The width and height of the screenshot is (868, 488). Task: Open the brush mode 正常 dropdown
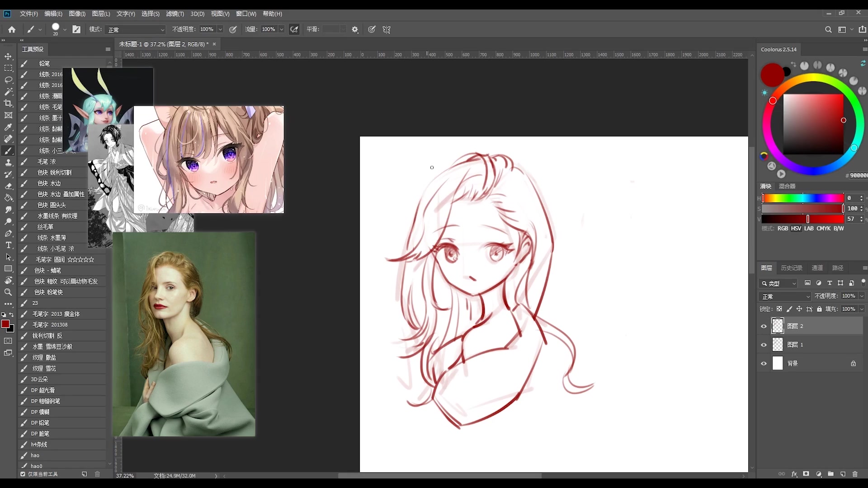click(x=136, y=30)
